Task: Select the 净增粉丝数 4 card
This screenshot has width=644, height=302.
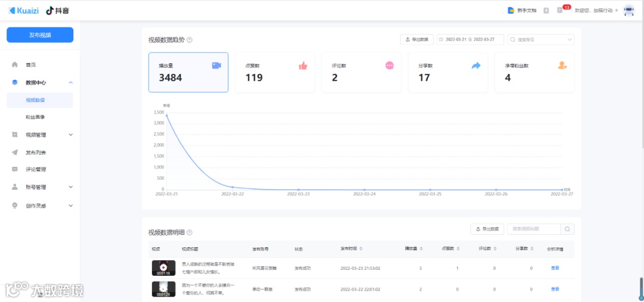Action: [534, 72]
